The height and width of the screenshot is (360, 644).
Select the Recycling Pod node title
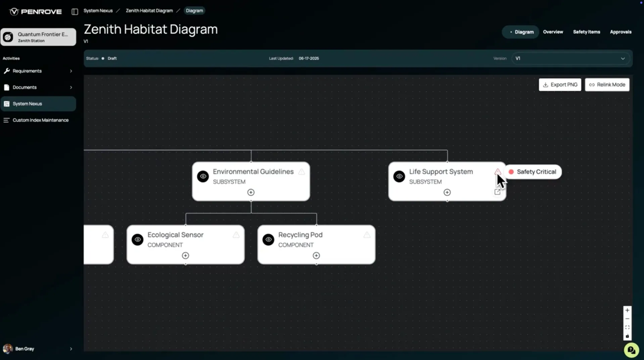300,235
